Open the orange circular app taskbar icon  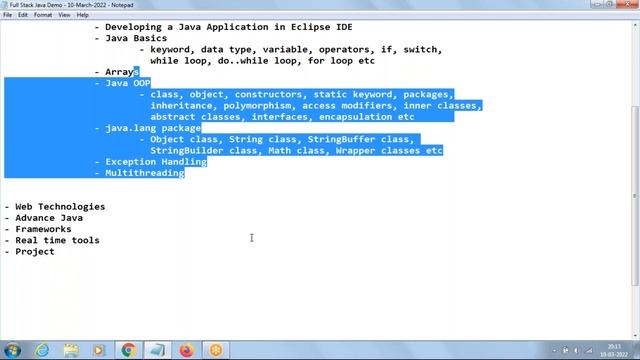tap(216, 350)
